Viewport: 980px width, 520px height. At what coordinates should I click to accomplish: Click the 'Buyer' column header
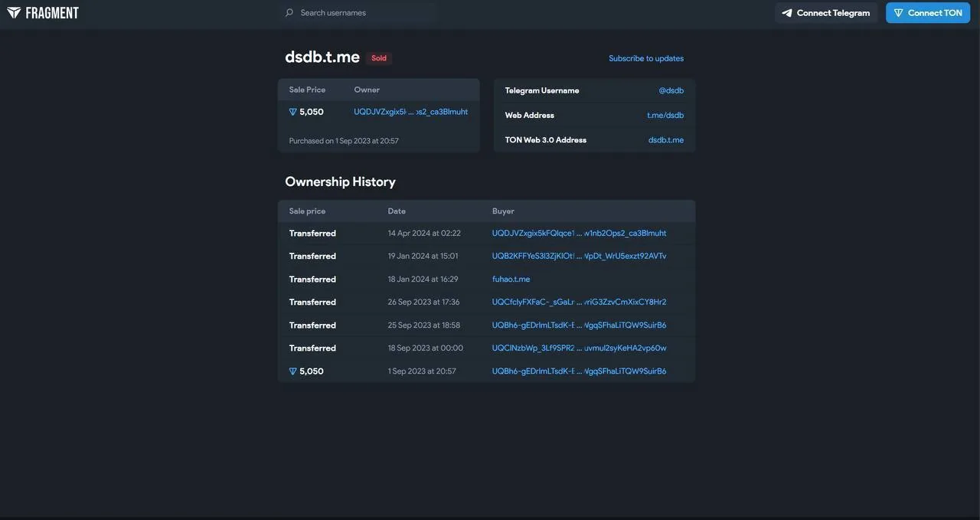503,211
